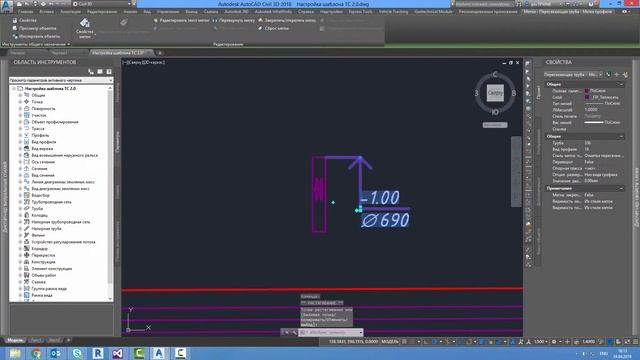The image size is (640, 360).
Task: Click the Toolspace panorama window icon
Action: 100,71
